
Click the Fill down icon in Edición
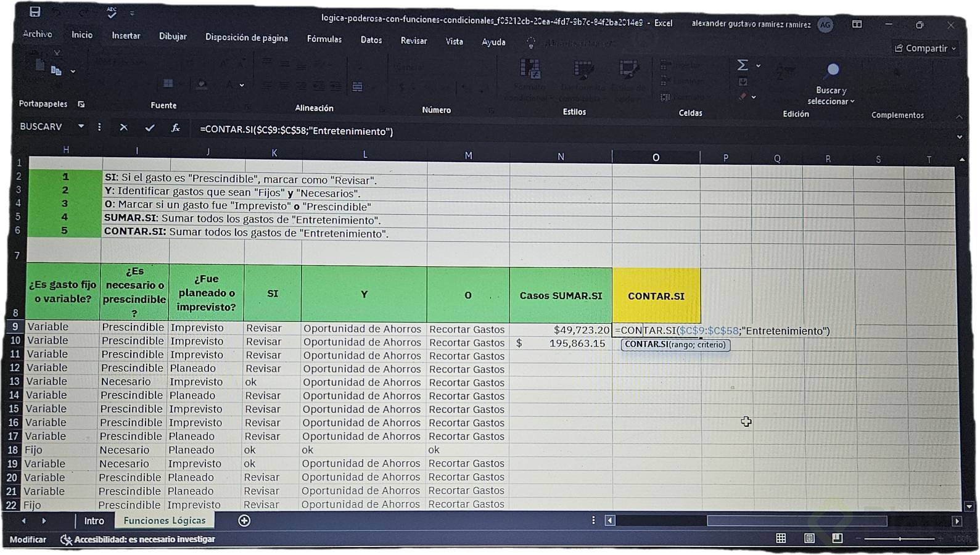pyautogui.click(x=743, y=81)
